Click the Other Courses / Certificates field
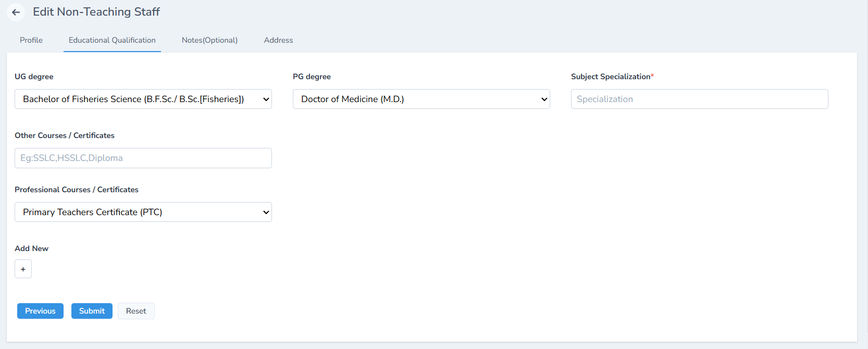Image resolution: width=868 pixels, height=349 pixels. (x=143, y=158)
